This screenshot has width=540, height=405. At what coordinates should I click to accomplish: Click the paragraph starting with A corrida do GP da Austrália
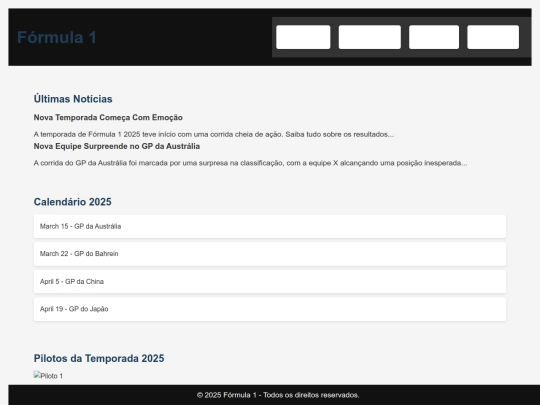250,163
